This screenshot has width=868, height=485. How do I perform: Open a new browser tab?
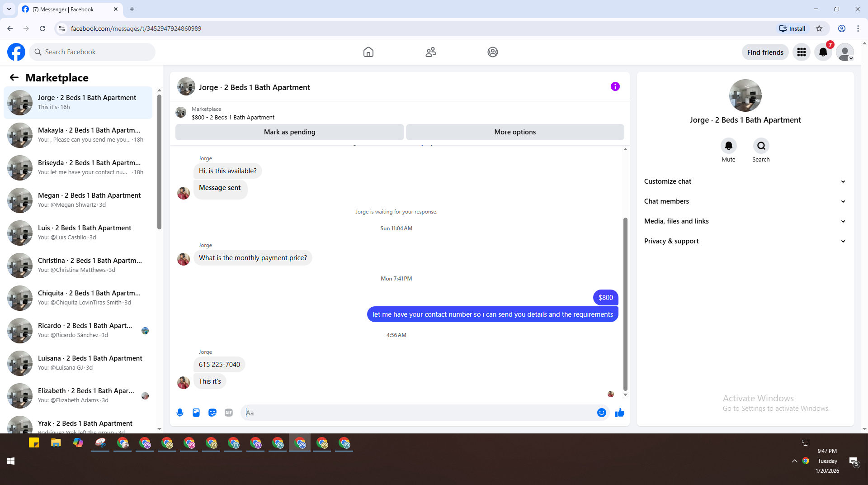coord(132,9)
